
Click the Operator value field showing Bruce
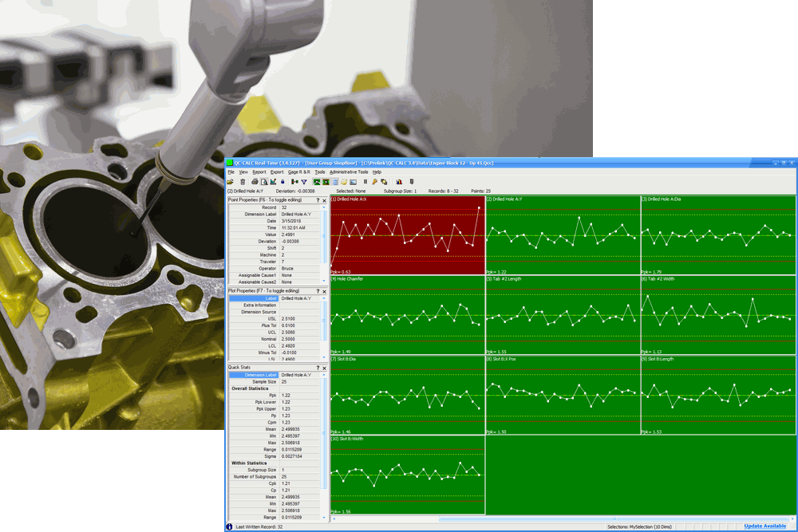(300, 269)
